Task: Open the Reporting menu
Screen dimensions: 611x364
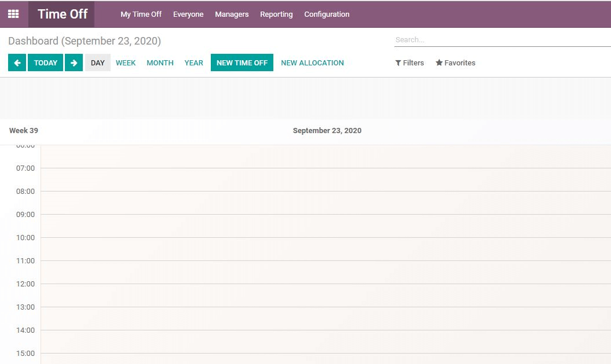Action: click(x=276, y=14)
